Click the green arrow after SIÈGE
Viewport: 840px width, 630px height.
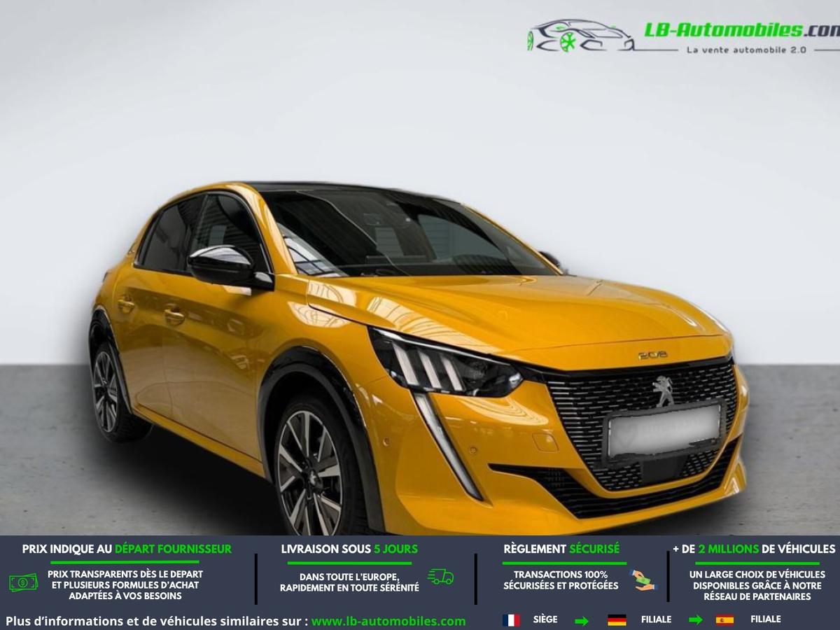[x=582, y=621]
